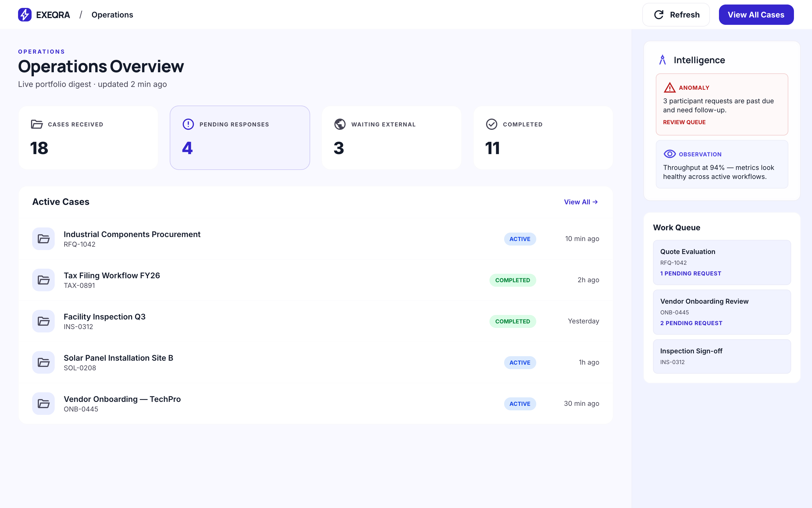Click the EXEQRA brand name
The image size is (812, 508).
(53, 15)
